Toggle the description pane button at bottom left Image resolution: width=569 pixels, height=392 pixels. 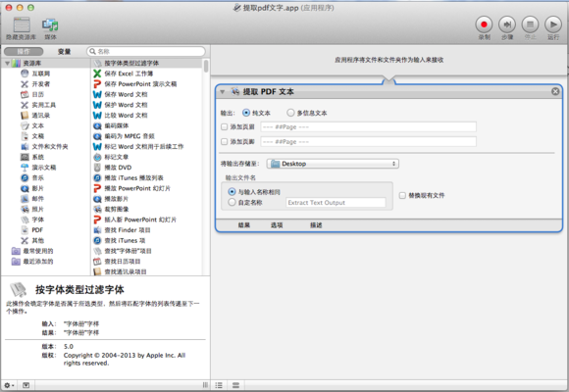pos(26,385)
